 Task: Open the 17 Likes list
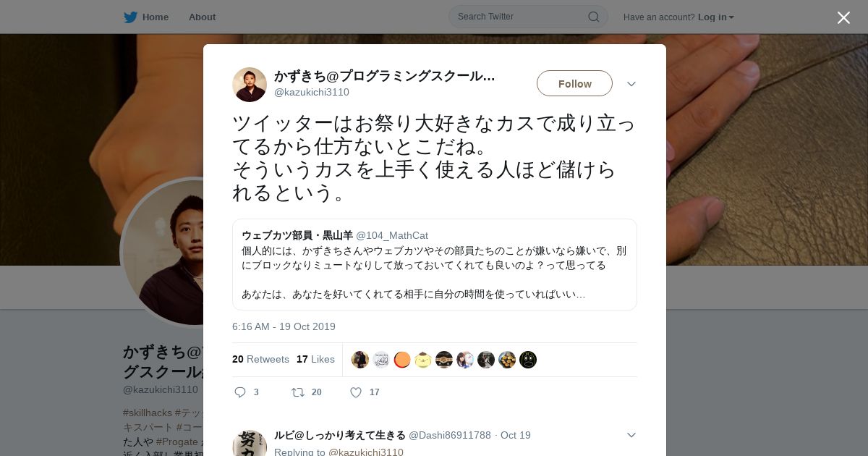pyautogui.click(x=315, y=359)
